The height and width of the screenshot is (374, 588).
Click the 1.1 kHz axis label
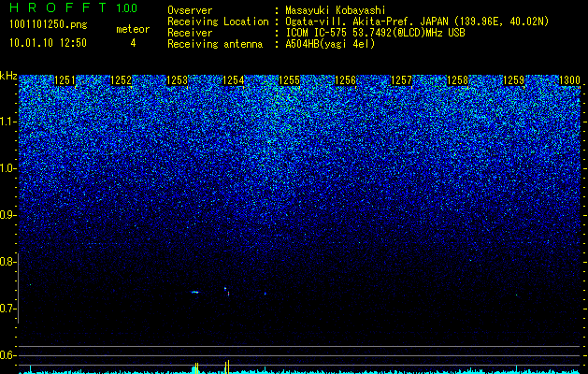click(x=7, y=122)
